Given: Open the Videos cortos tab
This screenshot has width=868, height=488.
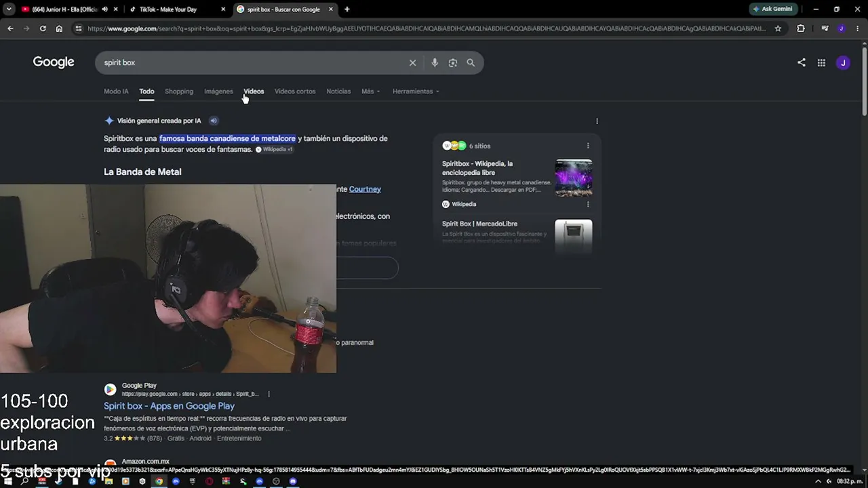Looking at the screenshot, I should [295, 91].
